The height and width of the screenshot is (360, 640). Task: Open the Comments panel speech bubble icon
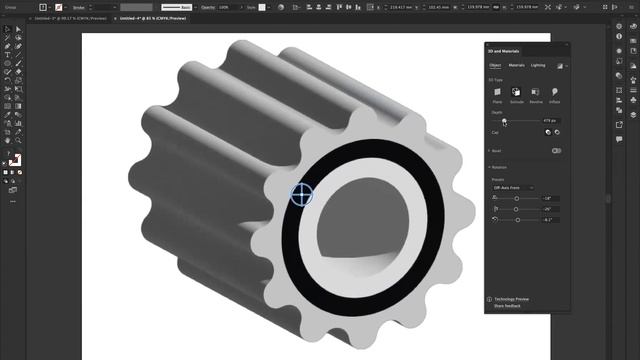619,139
